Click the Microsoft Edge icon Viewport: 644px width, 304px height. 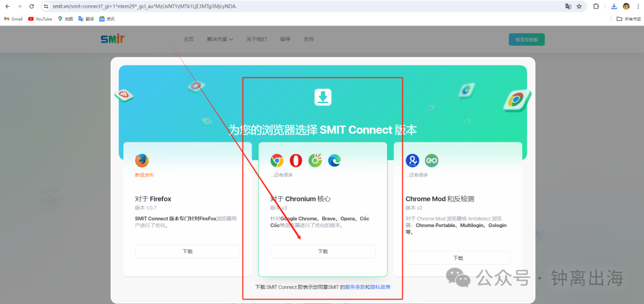[335, 160]
